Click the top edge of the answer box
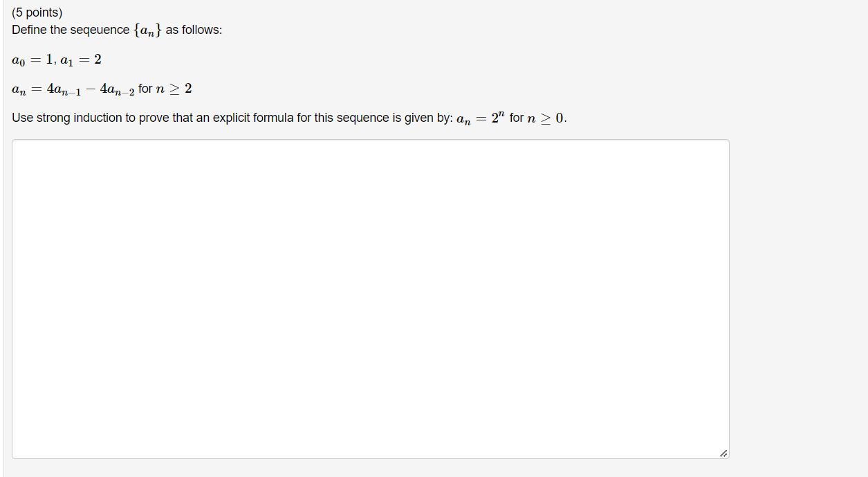 (370, 140)
